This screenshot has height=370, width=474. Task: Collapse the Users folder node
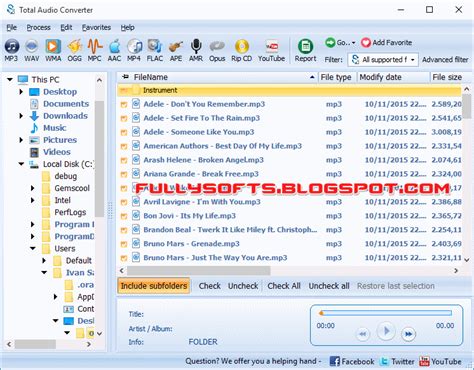(x=33, y=248)
